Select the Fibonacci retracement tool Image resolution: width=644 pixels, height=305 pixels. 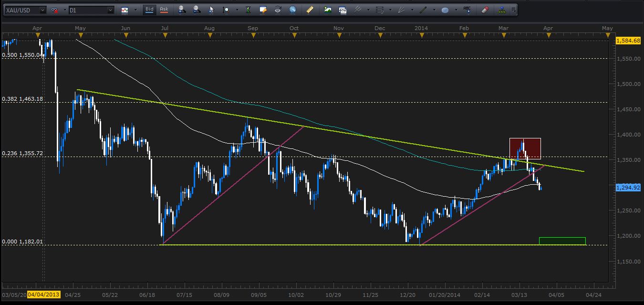tap(380, 10)
